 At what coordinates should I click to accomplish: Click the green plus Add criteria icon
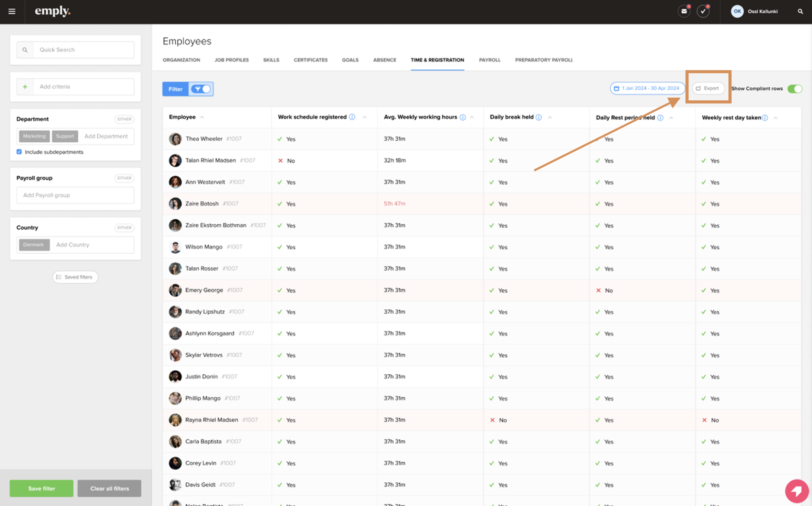coord(25,87)
